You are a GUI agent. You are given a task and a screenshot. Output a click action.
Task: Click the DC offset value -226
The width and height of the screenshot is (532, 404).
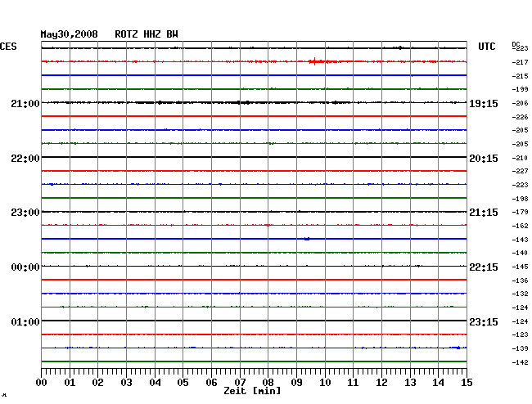click(520, 117)
